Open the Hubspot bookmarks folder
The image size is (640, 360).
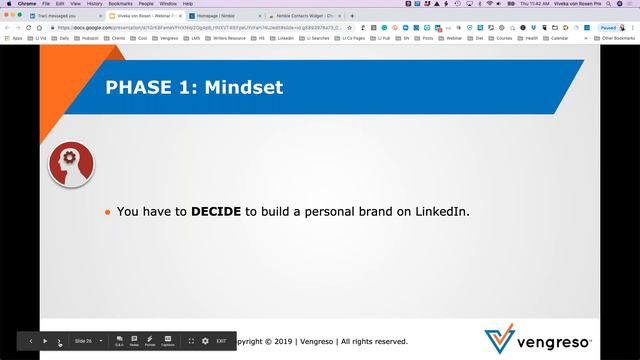point(87,38)
